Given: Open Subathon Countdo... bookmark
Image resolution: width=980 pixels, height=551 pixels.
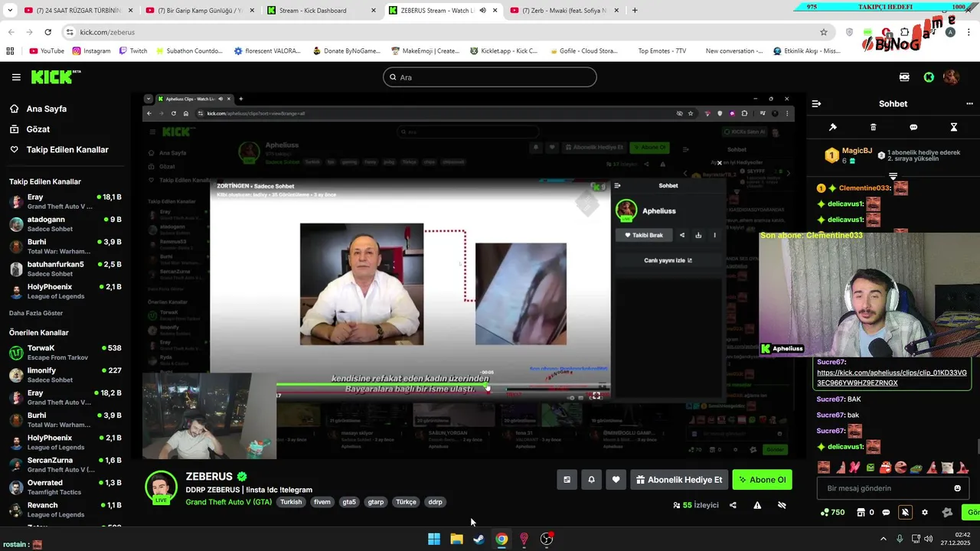Looking at the screenshot, I should pyautogui.click(x=188, y=51).
